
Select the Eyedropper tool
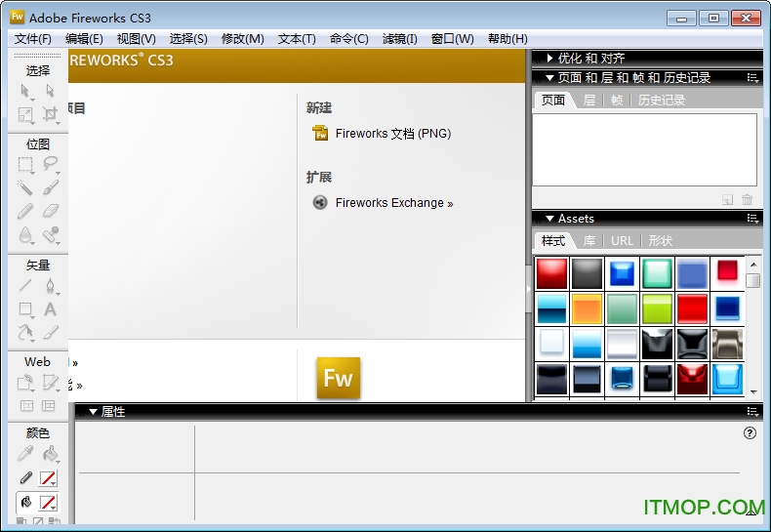point(25,453)
